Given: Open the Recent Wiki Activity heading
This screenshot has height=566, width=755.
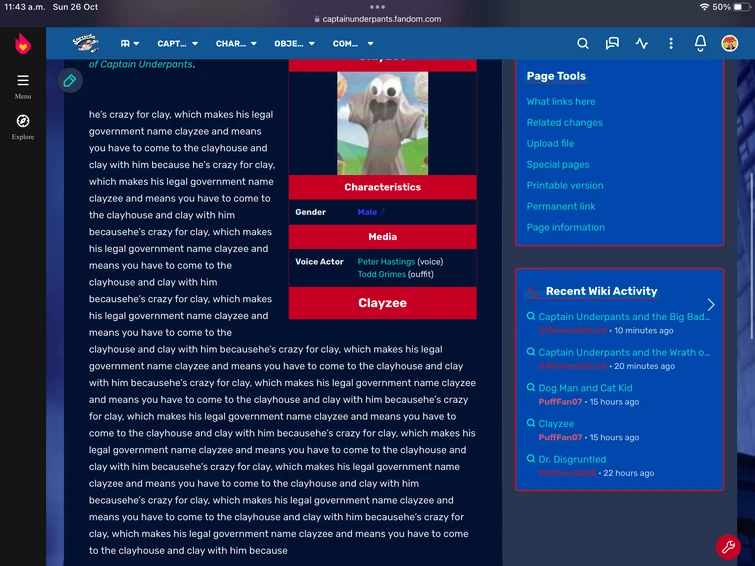Looking at the screenshot, I should 601,291.
